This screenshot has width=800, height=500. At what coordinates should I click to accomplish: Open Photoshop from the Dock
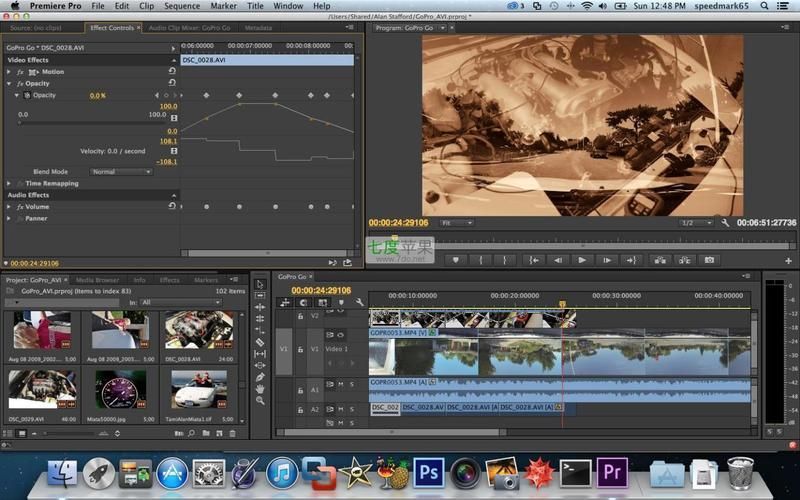(428, 471)
